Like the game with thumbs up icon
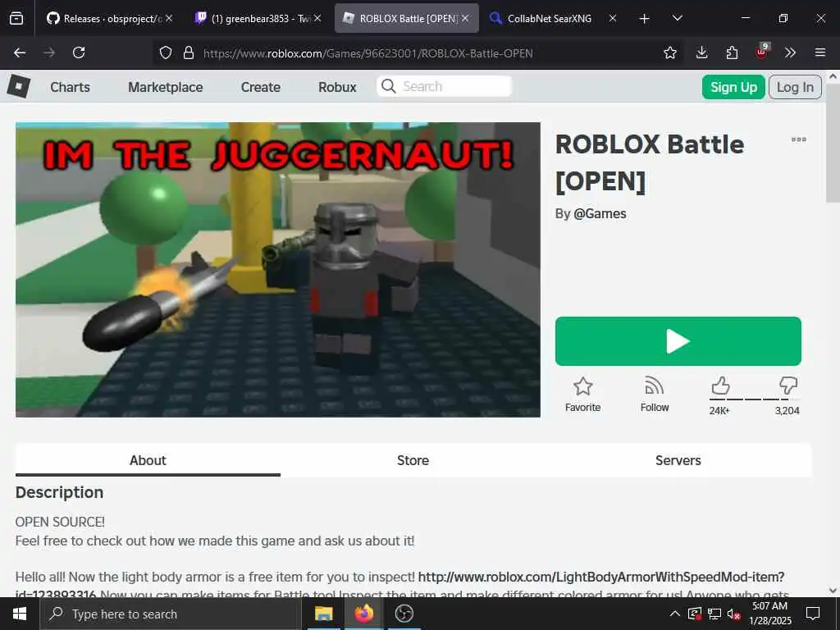This screenshot has height=630, width=840. [x=720, y=386]
